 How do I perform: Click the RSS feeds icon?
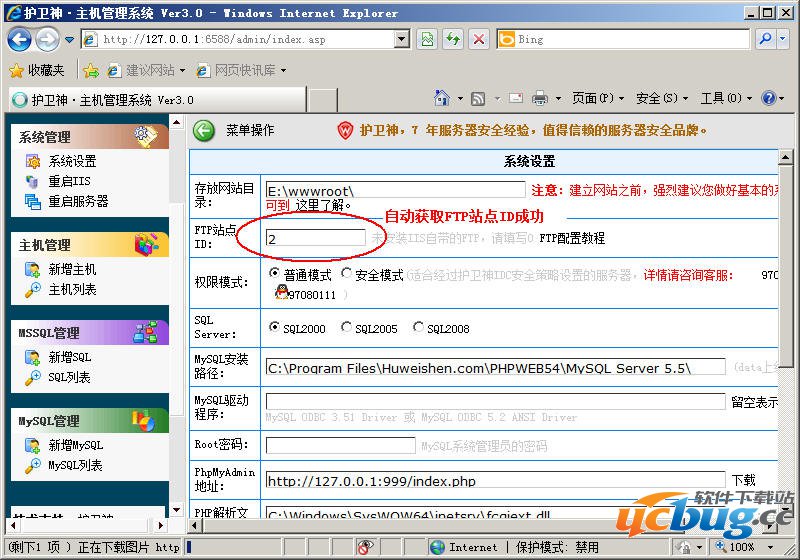(478, 98)
